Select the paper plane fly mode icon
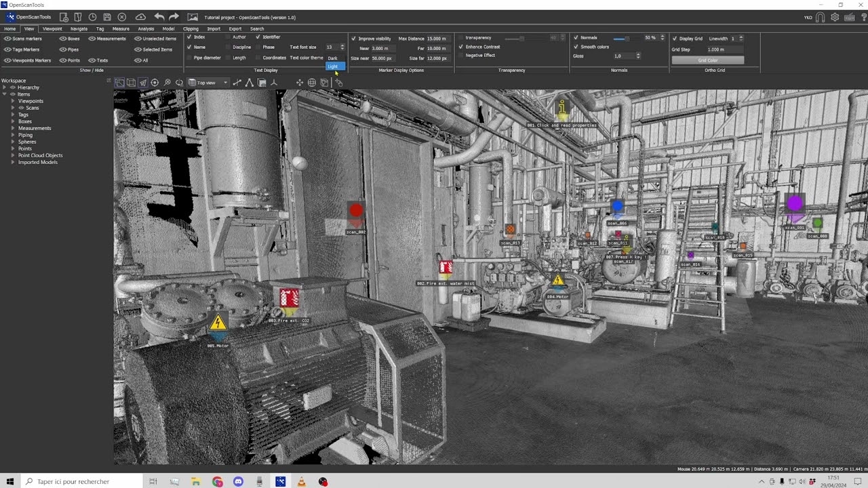The width and height of the screenshot is (868, 488). (x=142, y=83)
